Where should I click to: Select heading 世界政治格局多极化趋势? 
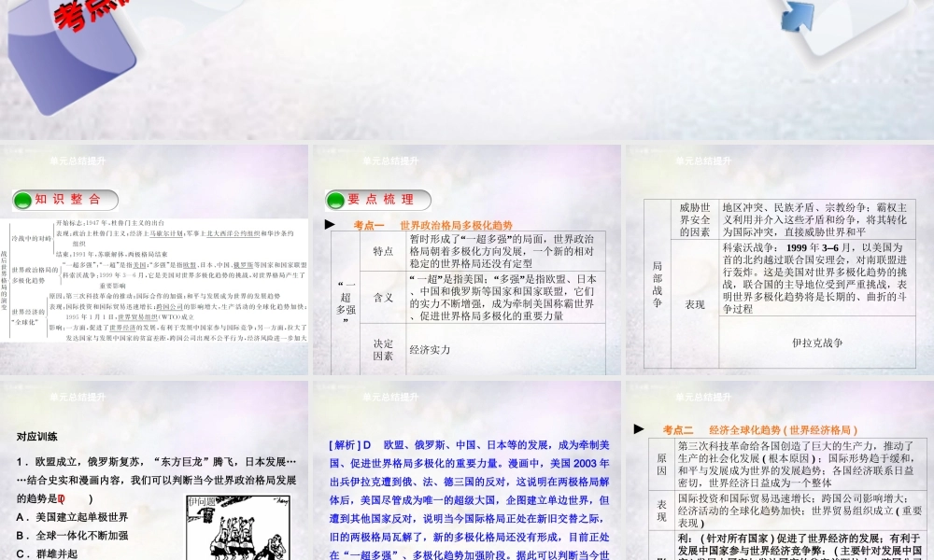tap(457, 225)
